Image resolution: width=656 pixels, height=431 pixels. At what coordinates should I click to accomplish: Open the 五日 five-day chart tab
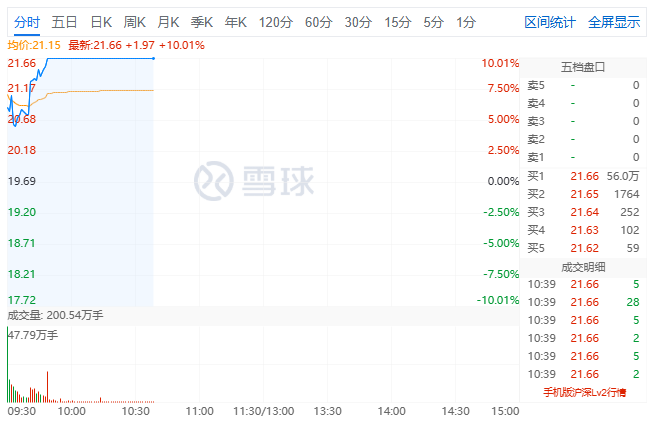point(65,22)
